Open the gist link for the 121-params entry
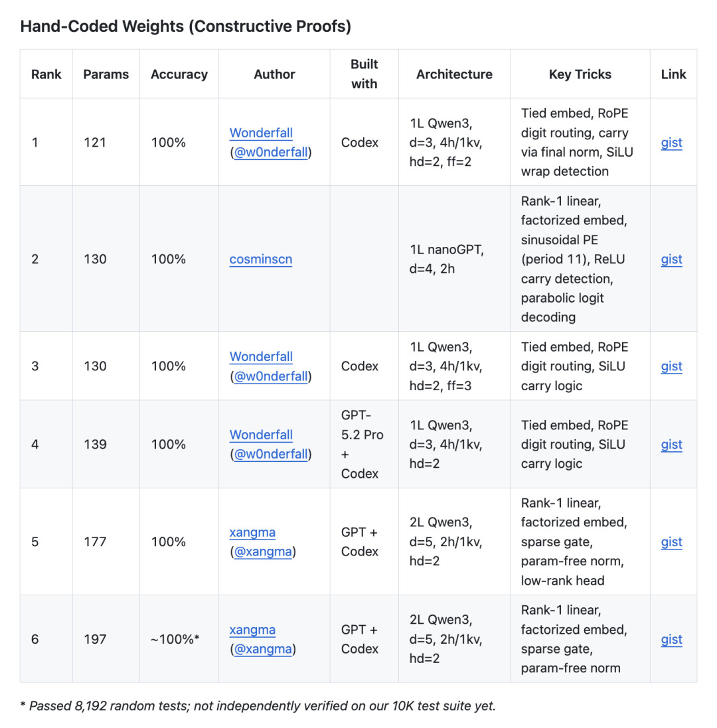This screenshot has width=717, height=728. coord(671,143)
